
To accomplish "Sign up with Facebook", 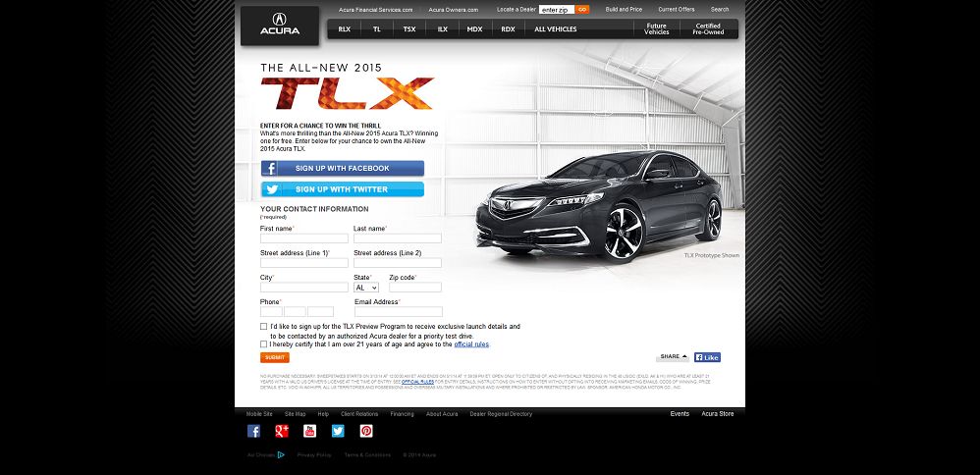I will click(343, 169).
